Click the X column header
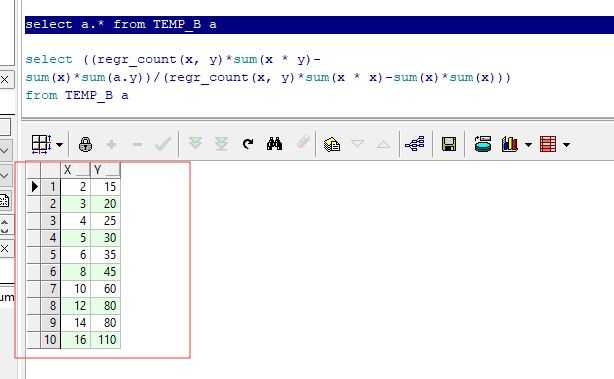 tap(76, 170)
